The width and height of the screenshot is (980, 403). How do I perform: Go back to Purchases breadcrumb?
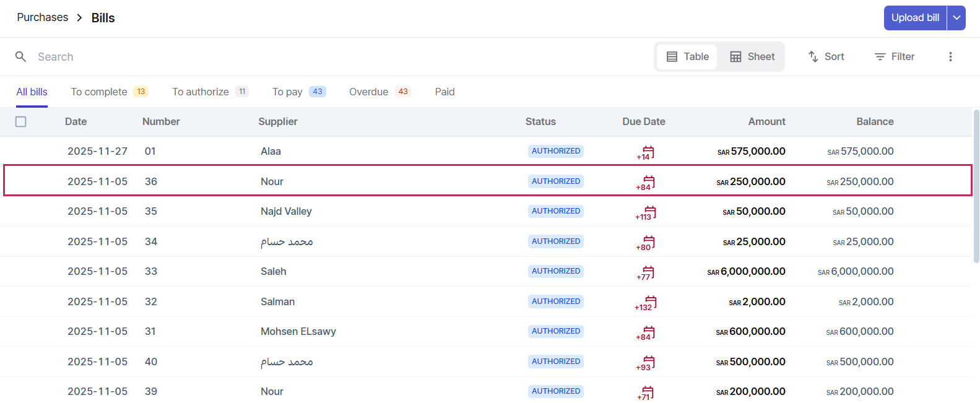click(x=43, y=17)
